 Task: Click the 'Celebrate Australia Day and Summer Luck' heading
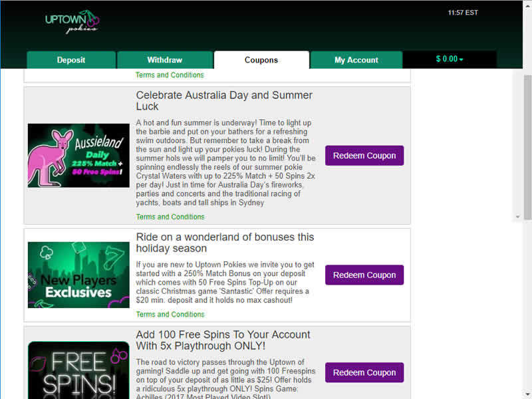pyautogui.click(x=224, y=101)
